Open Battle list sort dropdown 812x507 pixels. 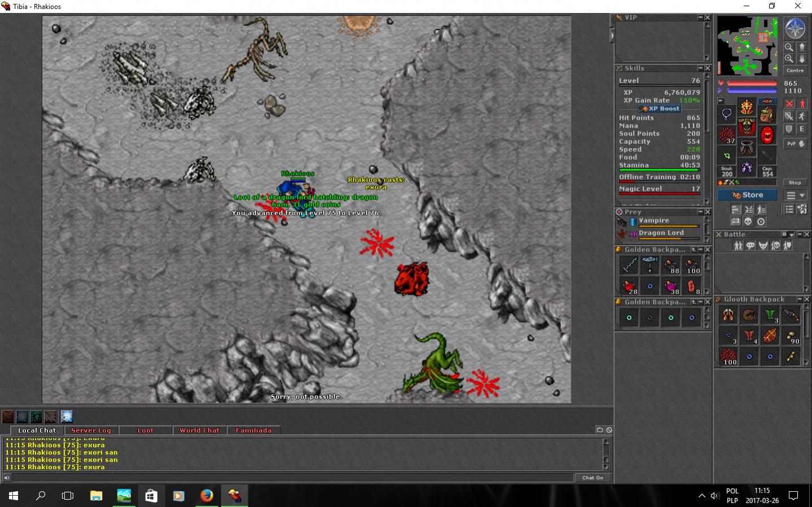click(792, 235)
